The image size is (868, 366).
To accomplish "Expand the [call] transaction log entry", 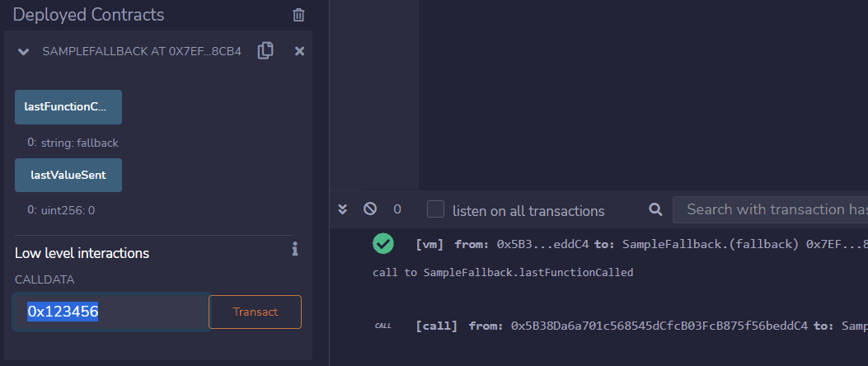I will [x=641, y=326].
